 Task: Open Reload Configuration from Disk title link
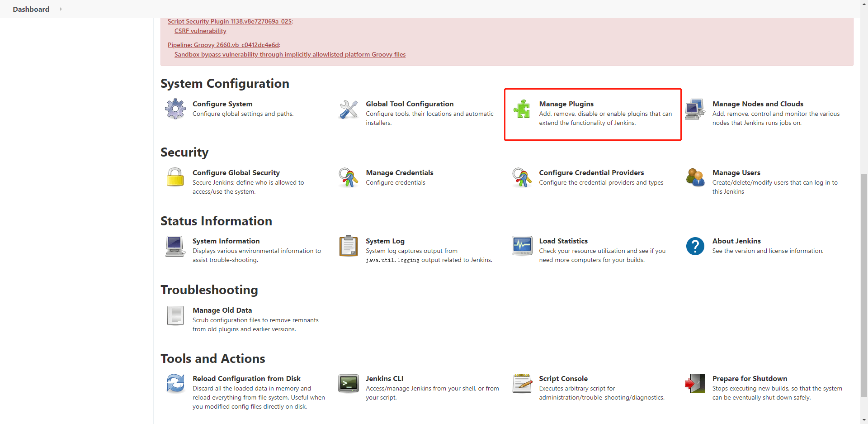246,379
